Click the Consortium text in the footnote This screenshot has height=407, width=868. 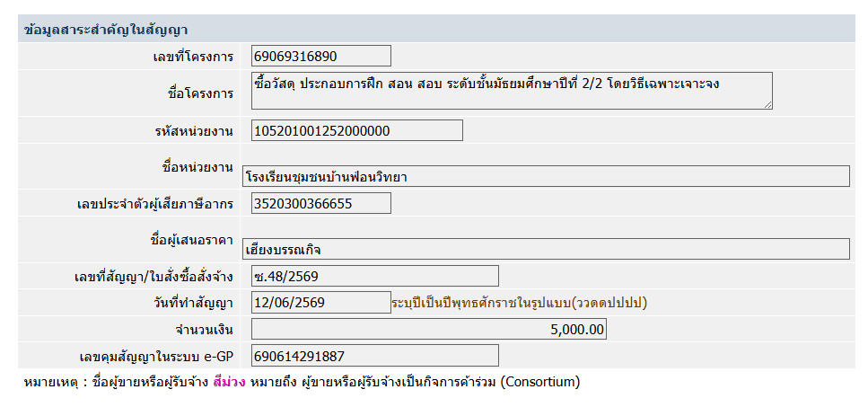(540, 382)
